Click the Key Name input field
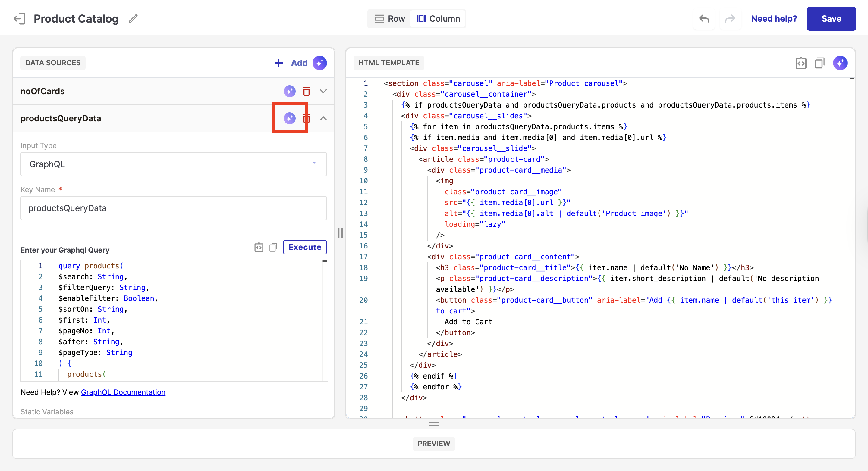 point(174,208)
